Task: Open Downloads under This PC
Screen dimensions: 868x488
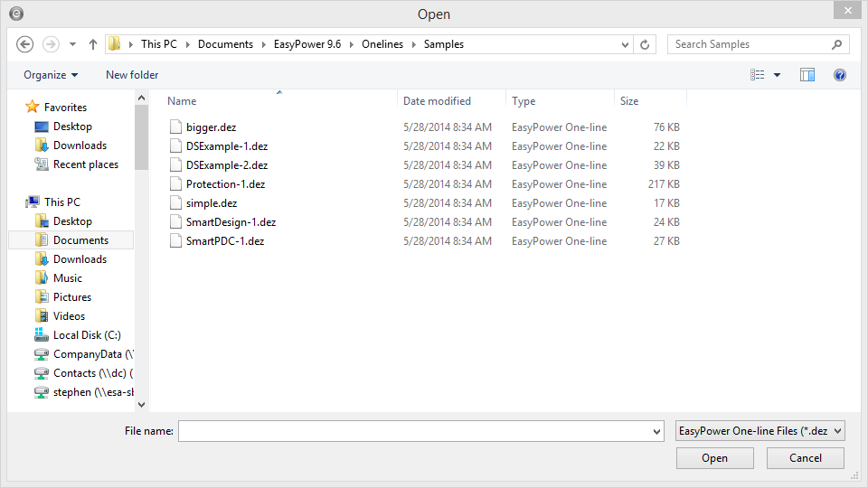Action: pos(80,259)
